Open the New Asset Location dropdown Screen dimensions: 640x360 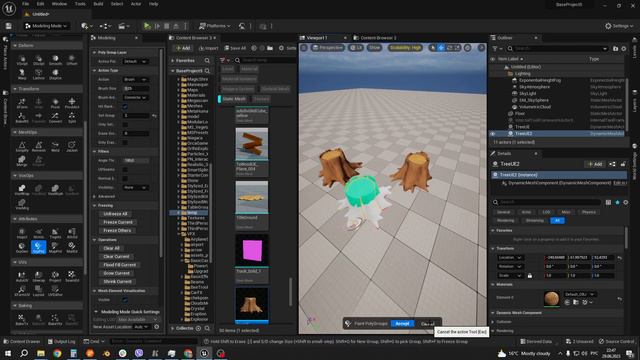point(142,327)
